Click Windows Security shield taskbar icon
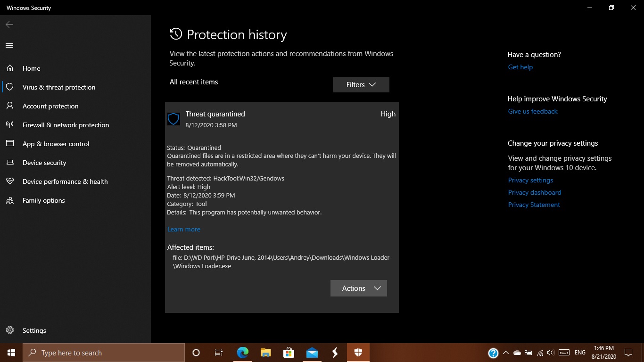The height and width of the screenshot is (362, 644). [358, 353]
